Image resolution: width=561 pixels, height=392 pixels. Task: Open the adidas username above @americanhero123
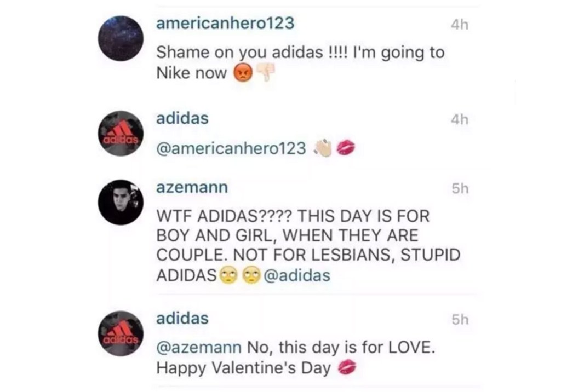(182, 118)
